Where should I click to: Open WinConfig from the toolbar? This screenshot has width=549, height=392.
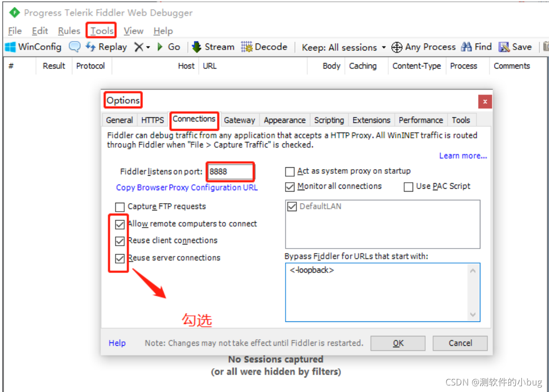click(33, 47)
